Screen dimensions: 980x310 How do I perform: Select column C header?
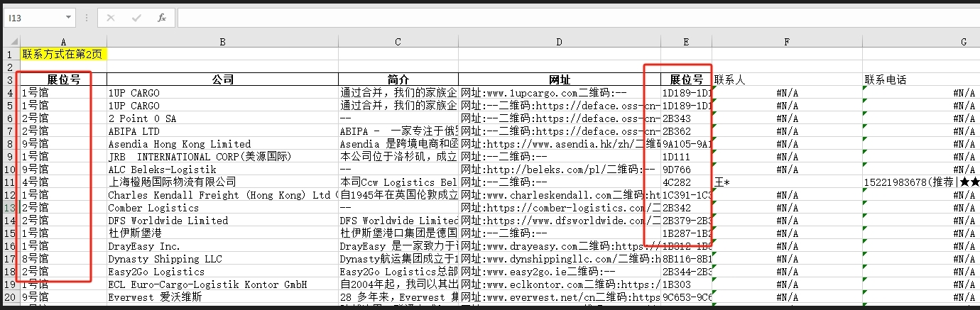(x=398, y=42)
